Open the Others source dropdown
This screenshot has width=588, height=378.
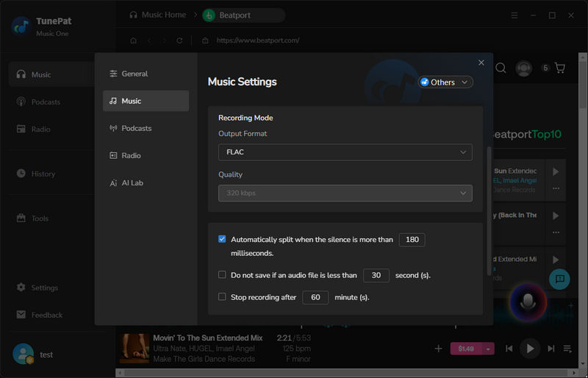(445, 82)
